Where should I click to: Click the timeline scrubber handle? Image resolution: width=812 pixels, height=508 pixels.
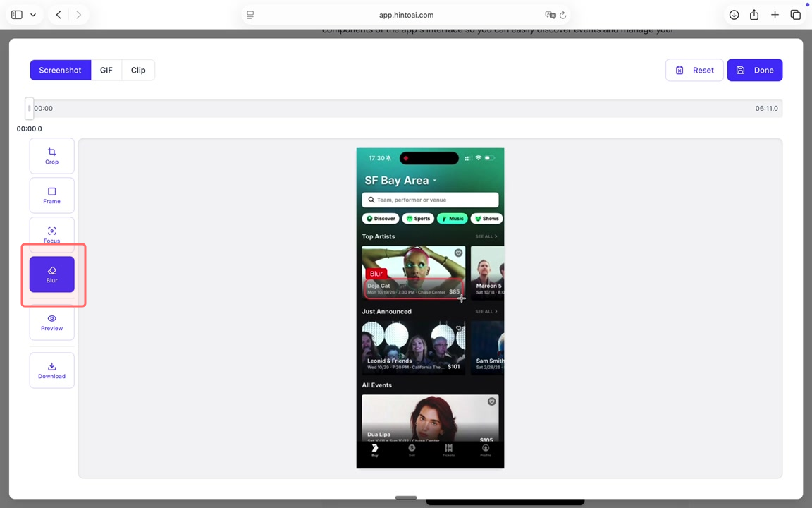coord(29,108)
